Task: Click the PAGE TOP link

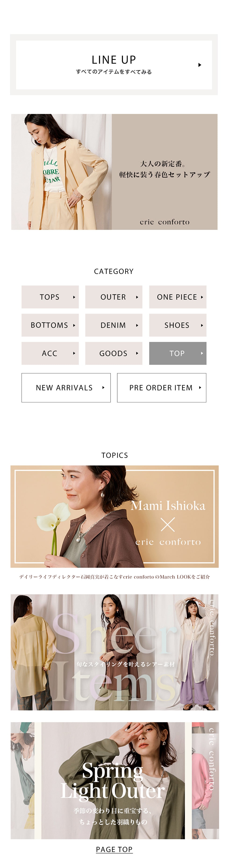Action: click(x=114, y=850)
